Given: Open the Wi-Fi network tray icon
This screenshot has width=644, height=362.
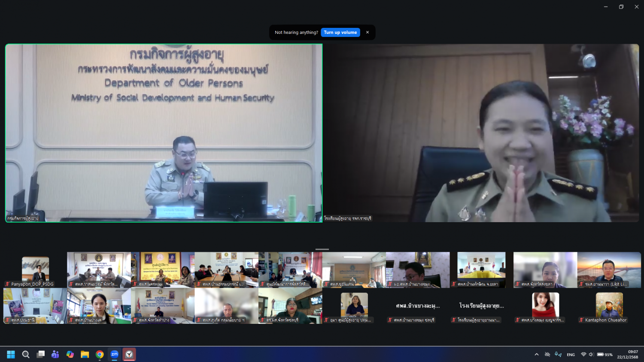Looking at the screenshot, I should [583, 355].
